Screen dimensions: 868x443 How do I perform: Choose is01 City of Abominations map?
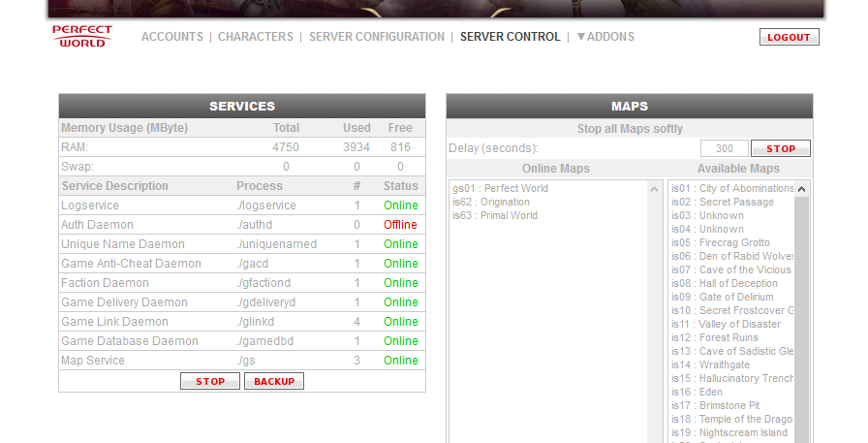732,188
